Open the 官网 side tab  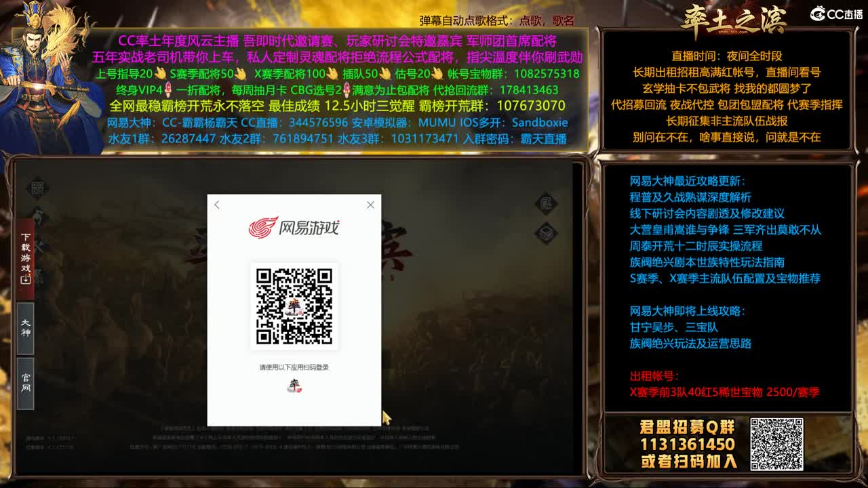(26, 383)
